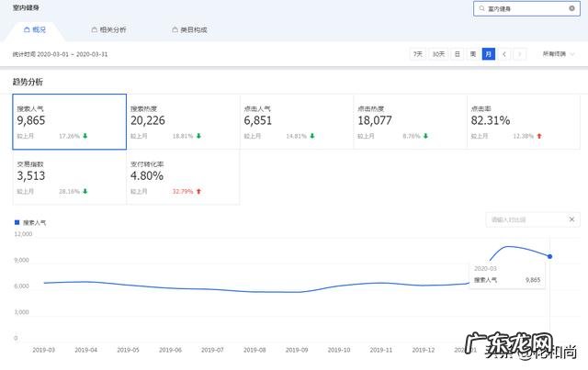
Task: Click the blue 搜索人气 legend swatch
Action: pos(17,222)
